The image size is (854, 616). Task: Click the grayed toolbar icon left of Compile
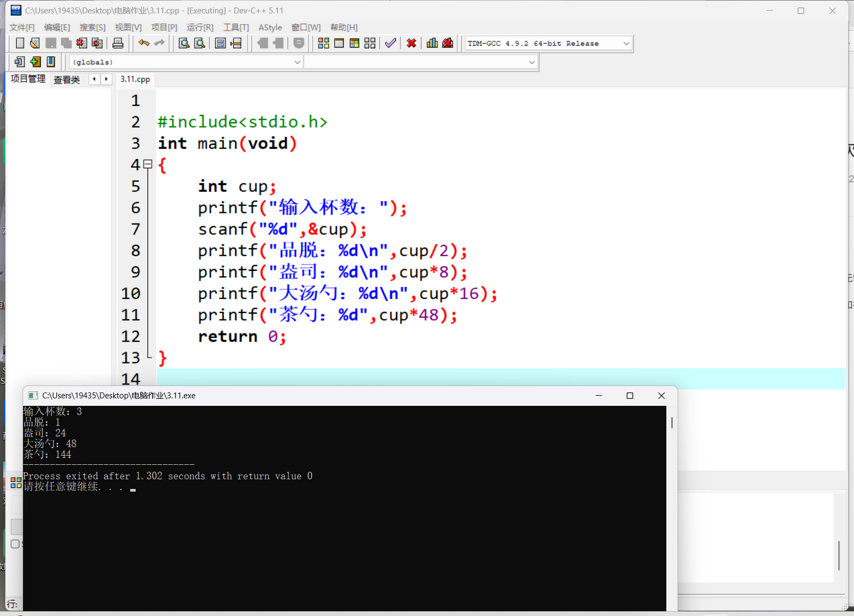click(299, 43)
